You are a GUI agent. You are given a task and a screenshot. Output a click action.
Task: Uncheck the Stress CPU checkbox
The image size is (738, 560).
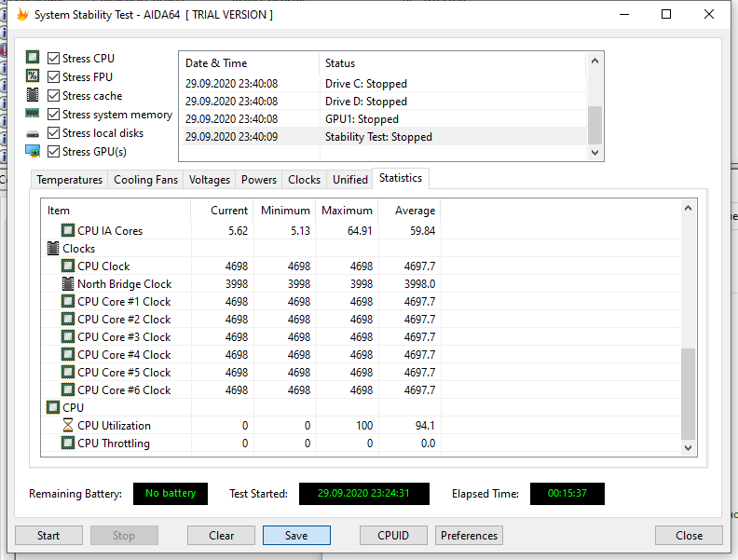point(54,59)
